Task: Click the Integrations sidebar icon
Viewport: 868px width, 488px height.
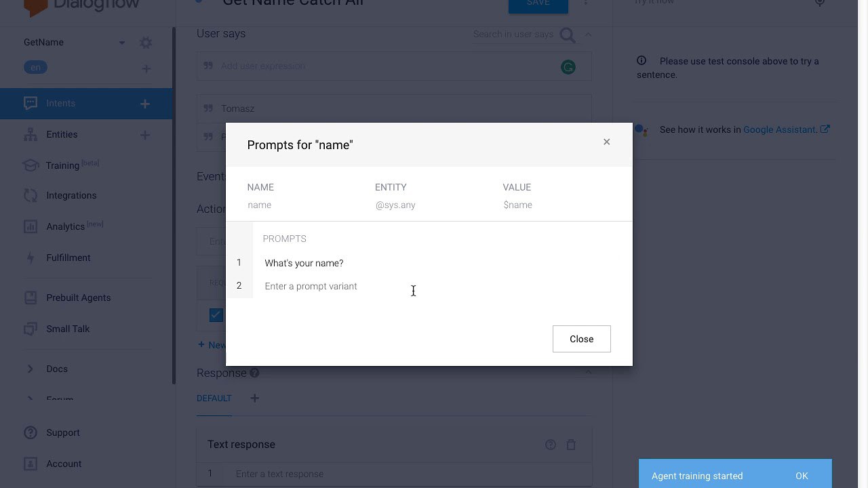Action: point(30,195)
